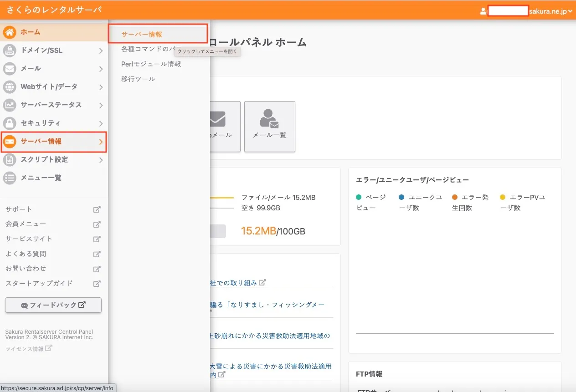Click the Home house icon in sidebar

pyautogui.click(x=10, y=32)
